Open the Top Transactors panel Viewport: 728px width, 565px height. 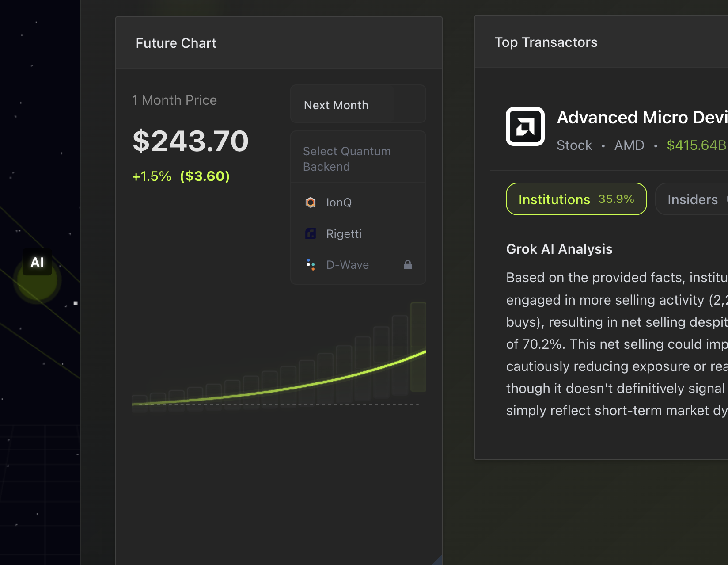pyautogui.click(x=546, y=42)
